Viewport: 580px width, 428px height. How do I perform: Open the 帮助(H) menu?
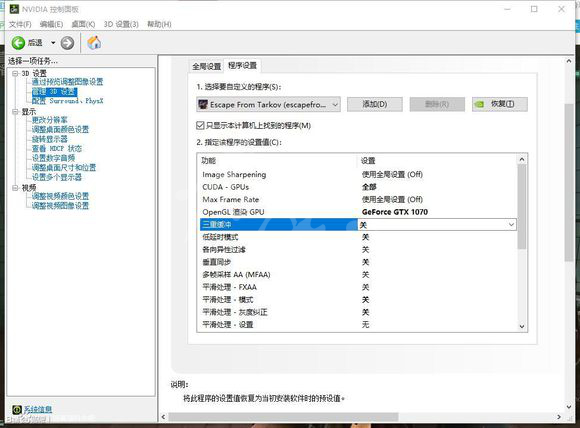(159, 24)
